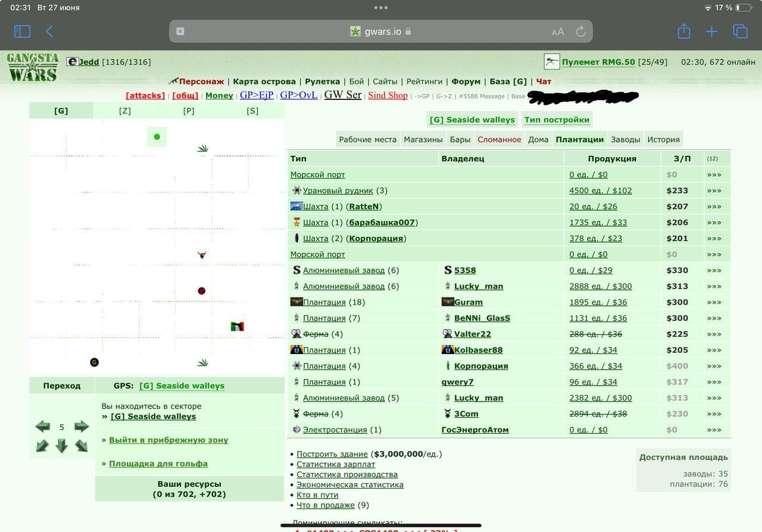Expand details arrows for 3Com ферма row
762x532 pixels.
tap(714, 414)
